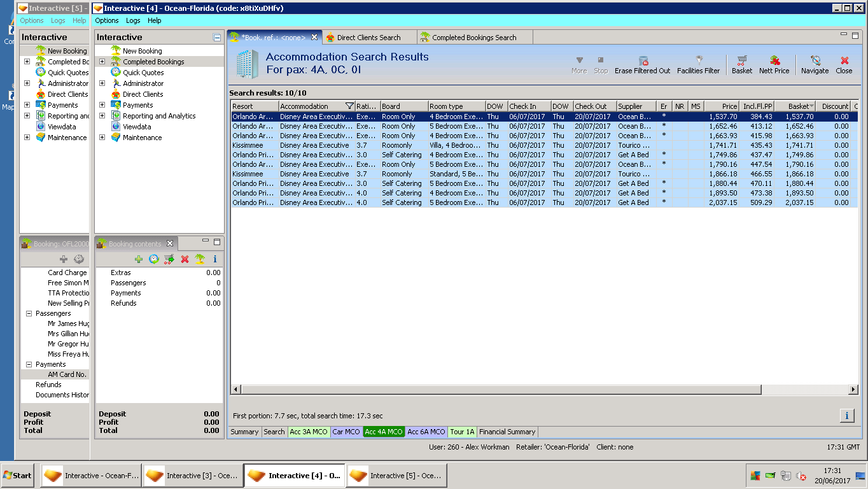
Task: Select the result row priced 2,037.15
Action: pos(544,202)
